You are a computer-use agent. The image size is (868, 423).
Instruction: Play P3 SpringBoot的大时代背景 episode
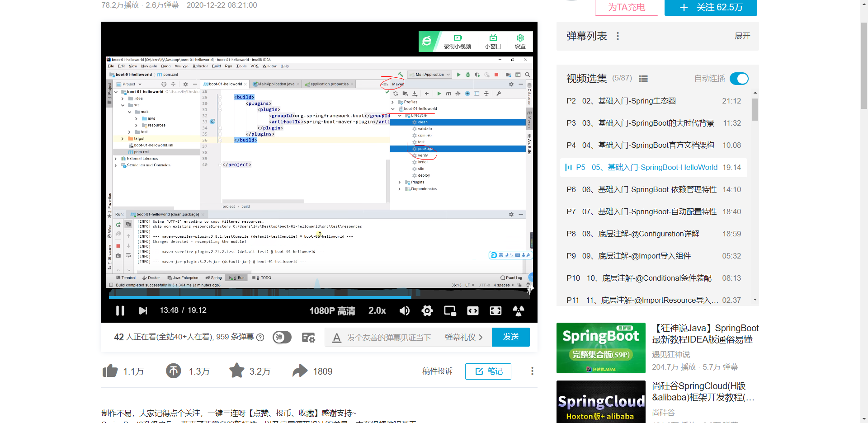pos(654,123)
